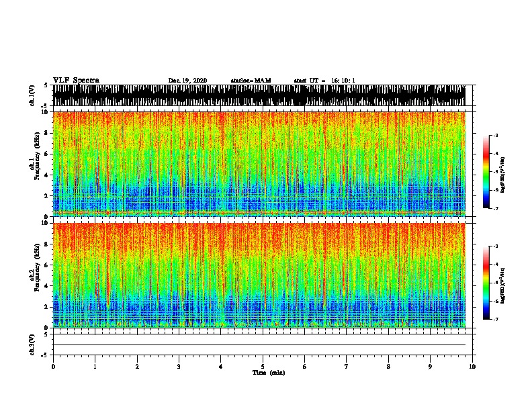Click the ch.2 spectrogram plot
The width and height of the screenshot is (532, 411).
point(262,275)
